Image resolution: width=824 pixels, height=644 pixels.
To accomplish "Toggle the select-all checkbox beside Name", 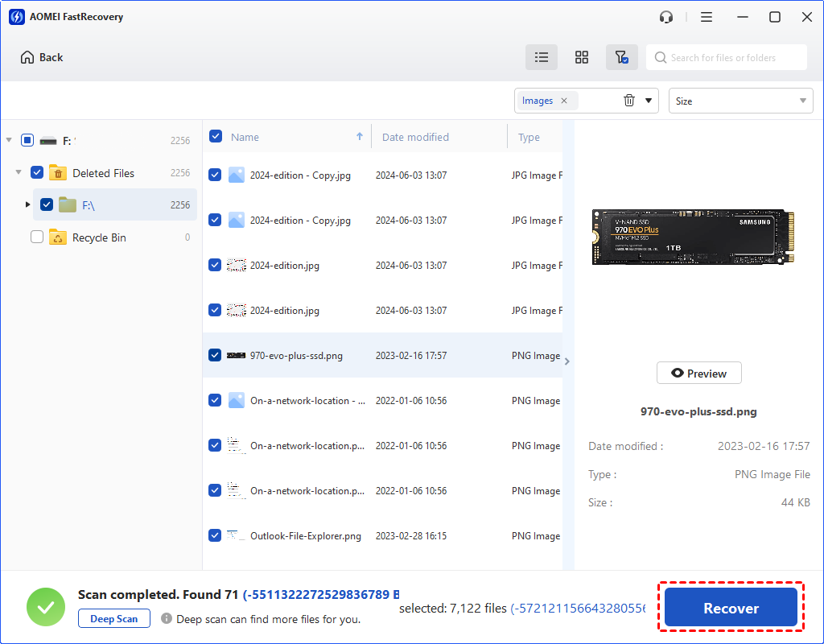I will coord(216,137).
